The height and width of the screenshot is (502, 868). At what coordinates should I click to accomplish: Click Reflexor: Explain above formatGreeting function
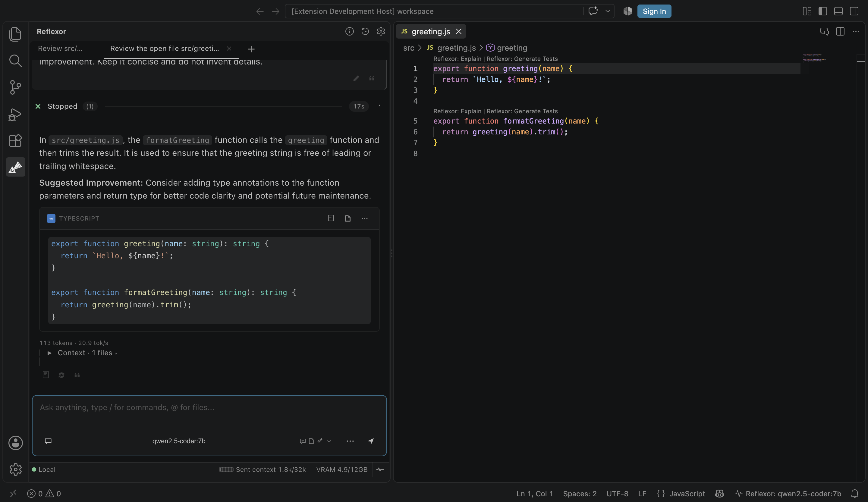pyautogui.click(x=457, y=111)
